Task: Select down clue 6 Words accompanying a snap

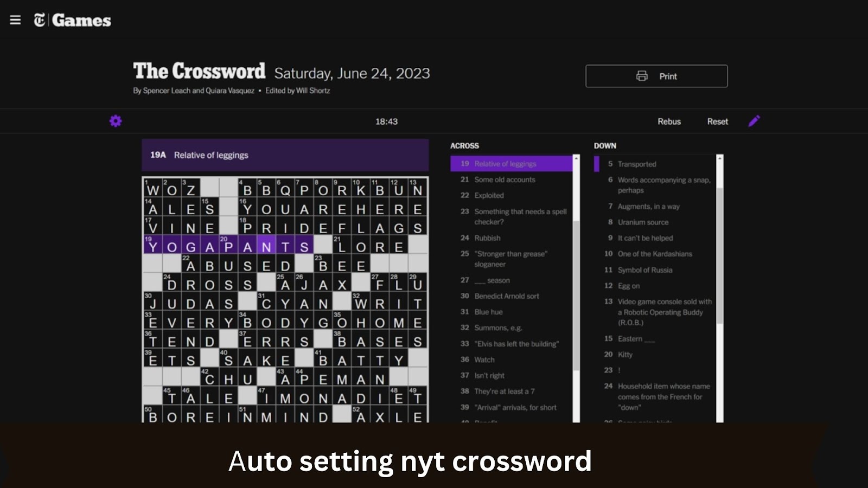Action: pos(655,185)
